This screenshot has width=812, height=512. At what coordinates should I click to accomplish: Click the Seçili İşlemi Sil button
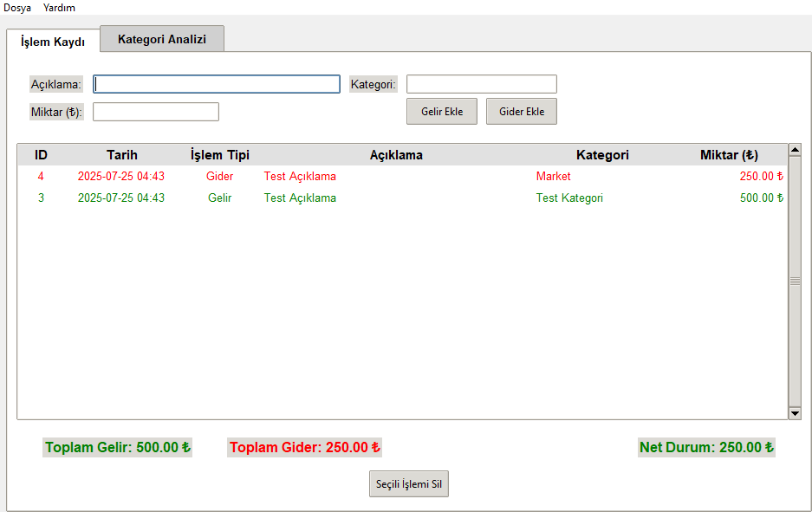point(409,484)
